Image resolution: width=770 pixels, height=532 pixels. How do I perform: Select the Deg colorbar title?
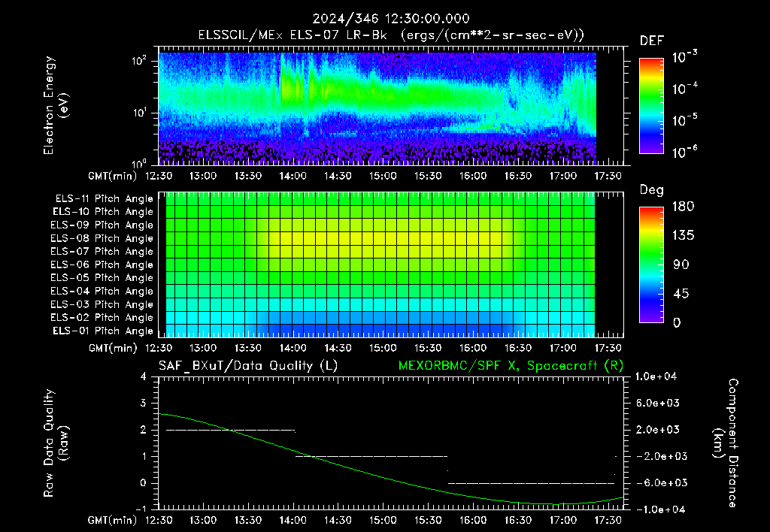point(651,190)
